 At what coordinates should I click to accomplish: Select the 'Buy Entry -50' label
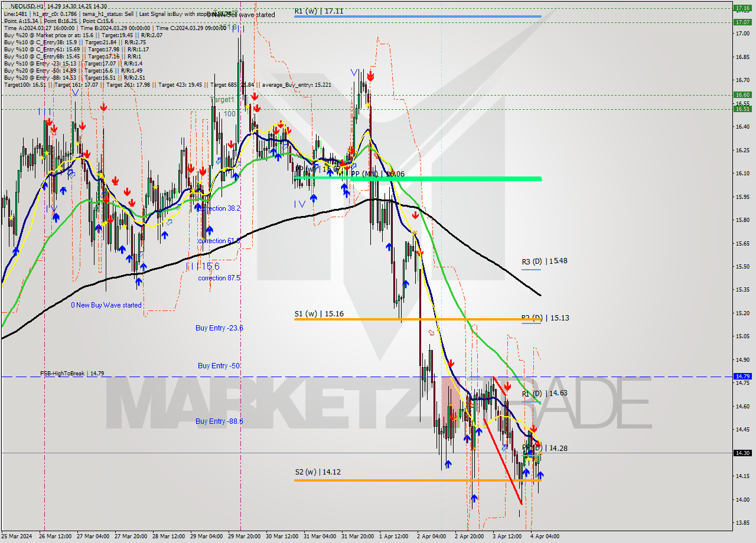219,366
